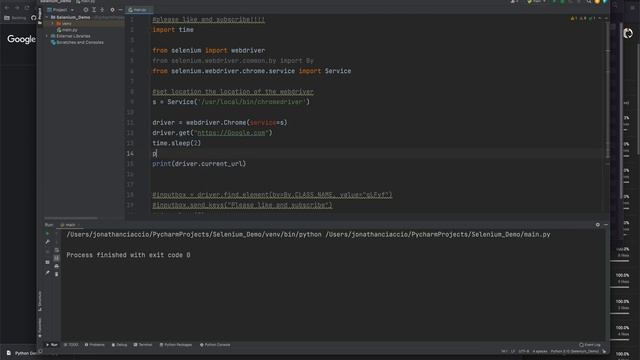Click the expand all icon in Project toolbar
The image size is (640, 360).
94,10
